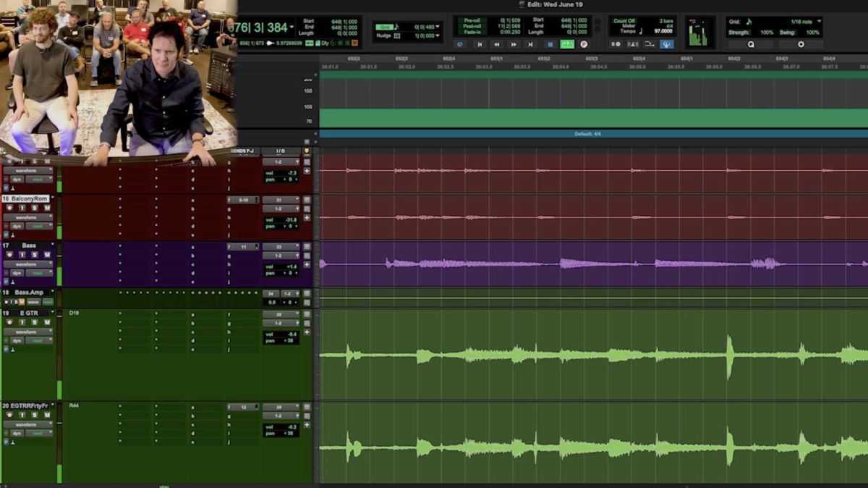This screenshot has height=488, width=868.
Task: Enable input monitoring on the Bass track
Action: 21,255
